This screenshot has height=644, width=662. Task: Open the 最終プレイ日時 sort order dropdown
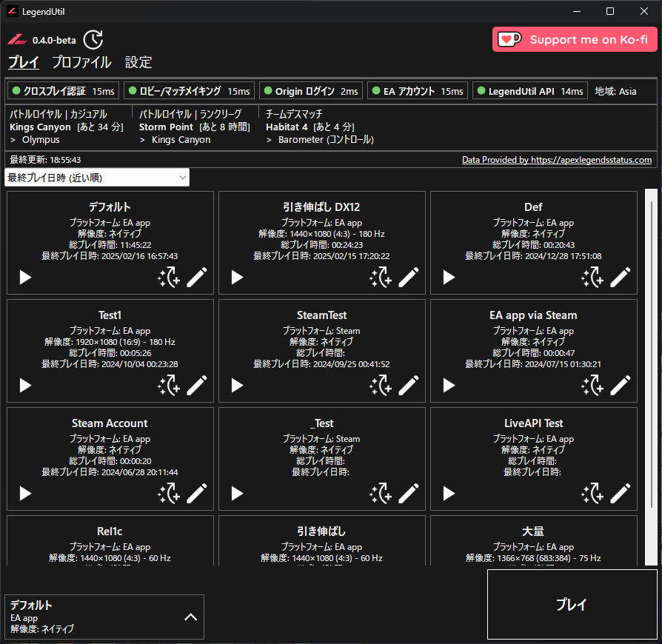coord(97,178)
